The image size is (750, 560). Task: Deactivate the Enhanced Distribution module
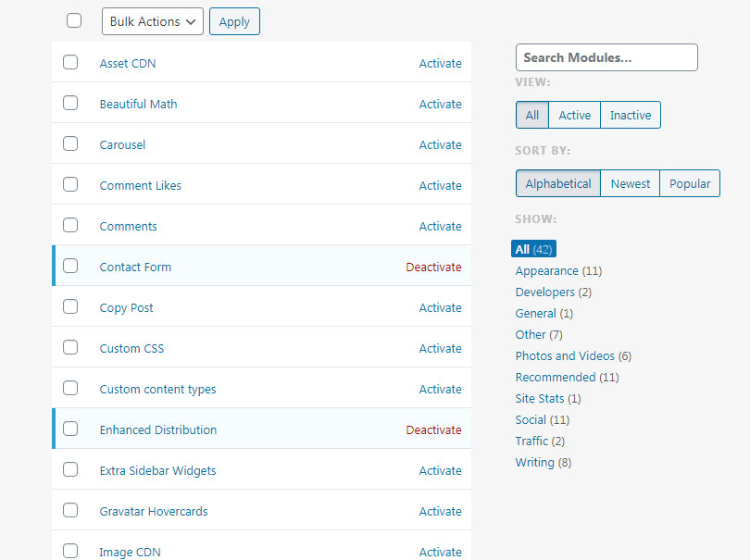(x=434, y=429)
